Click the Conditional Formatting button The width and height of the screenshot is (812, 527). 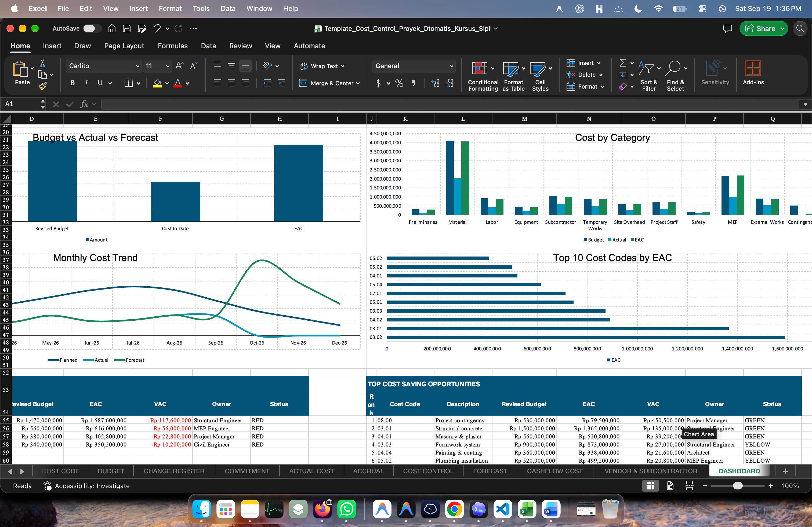pos(483,76)
